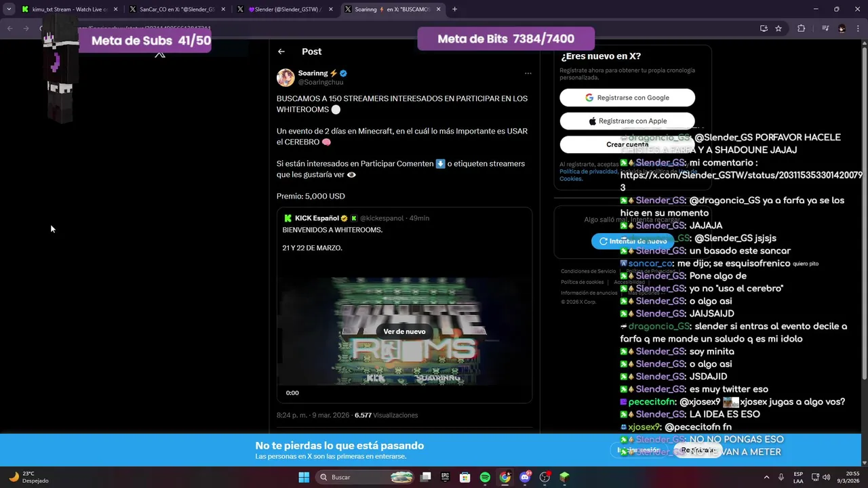Open Discord from the taskbar
This screenshot has height=488, width=868.
click(525, 477)
